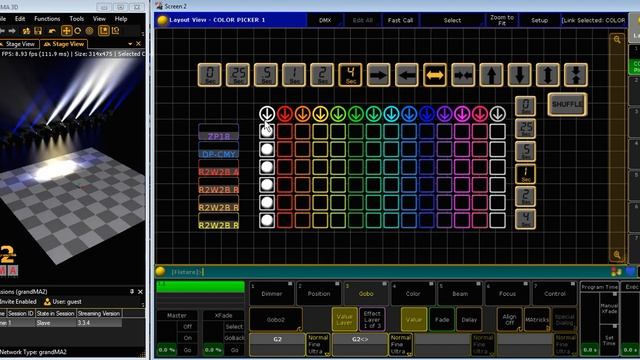Select 1 Sec in the vertical time column
Image resolution: width=640 pixels, height=360 pixels.
525,174
